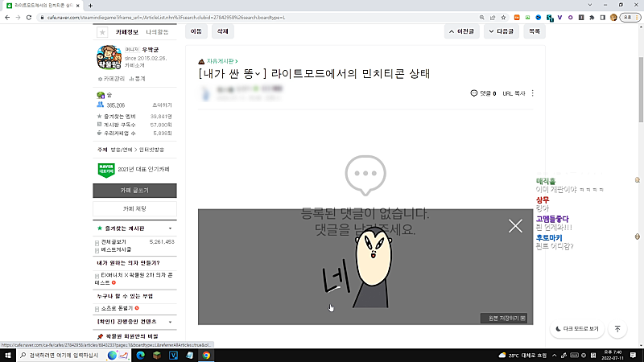The width and height of the screenshot is (644, 362).
Task: Click the cafe profile image
Action: pyautogui.click(x=109, y=57)
